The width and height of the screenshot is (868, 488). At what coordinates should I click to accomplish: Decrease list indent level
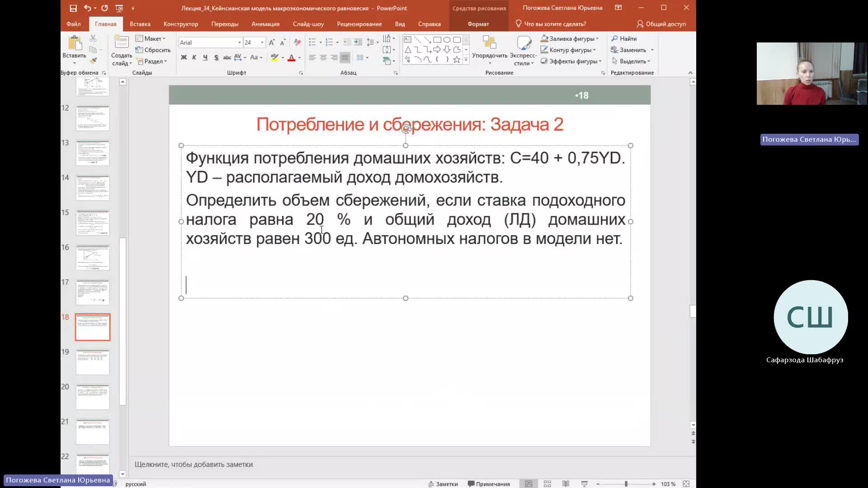pos(347,42)
